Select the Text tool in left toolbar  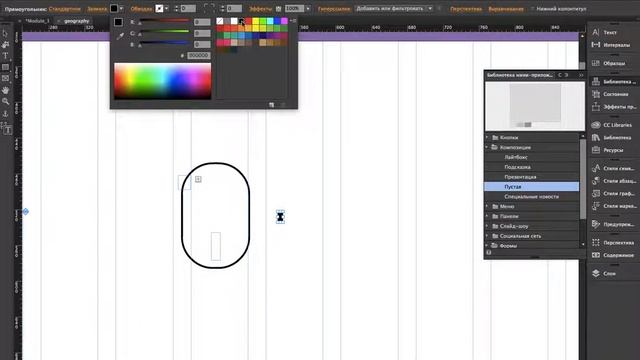pyautogui.click(x=5, y=56)
